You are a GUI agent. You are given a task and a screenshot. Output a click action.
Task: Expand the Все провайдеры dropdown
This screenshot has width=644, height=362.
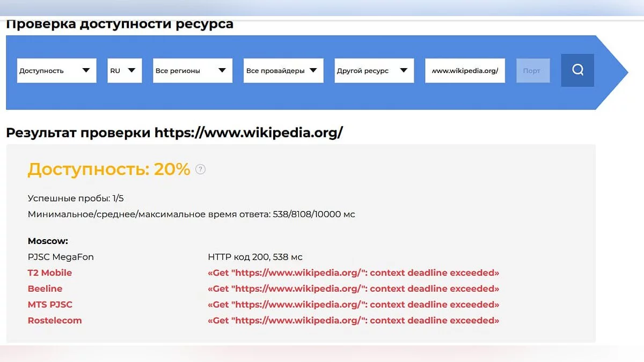(283, 71)
